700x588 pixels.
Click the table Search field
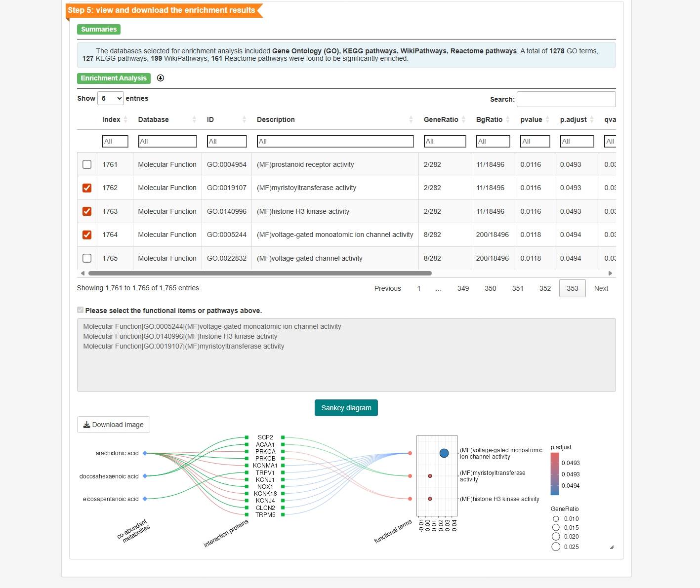tap(566, 99)
